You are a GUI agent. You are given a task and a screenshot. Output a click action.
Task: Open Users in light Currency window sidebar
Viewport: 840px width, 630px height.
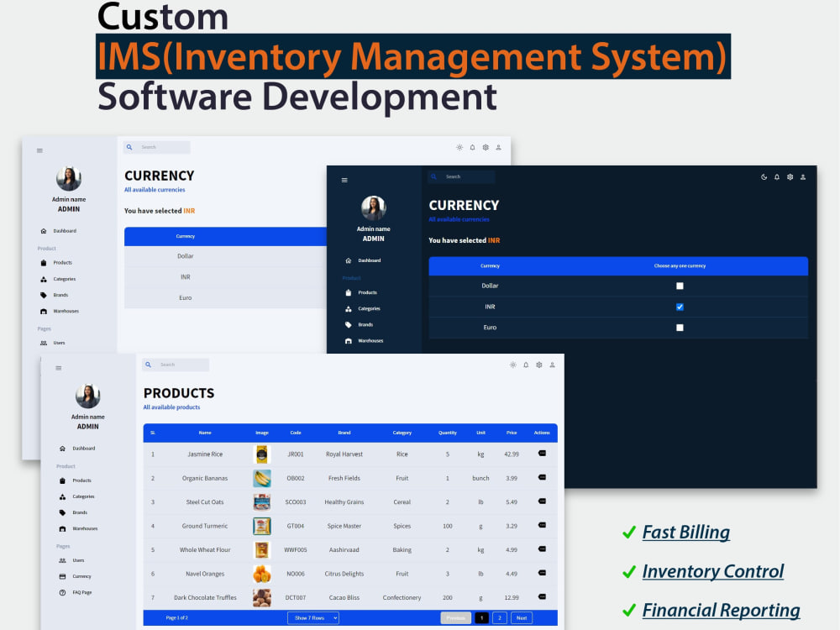(x=52, y=343)
